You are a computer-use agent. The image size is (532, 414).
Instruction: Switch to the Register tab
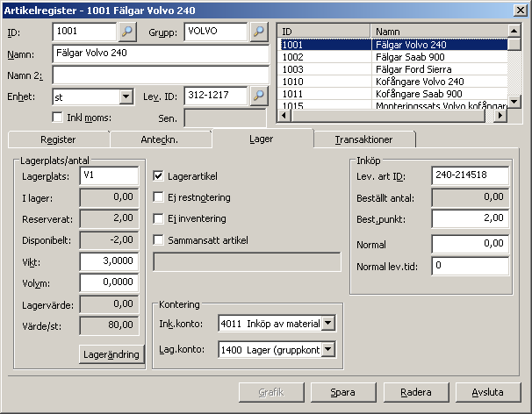pos(58,139)
